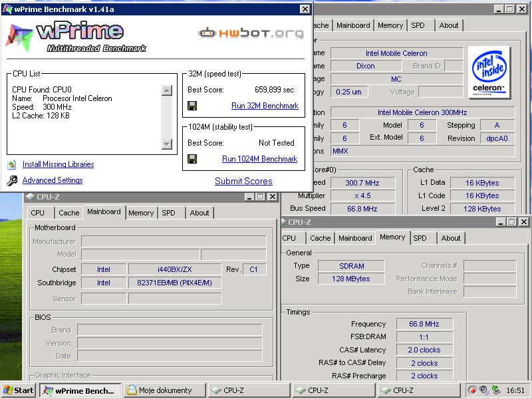532x399 pixels.
Task: Select Mainboard tab in top-right CPU-Z window
Action: (353, 25)
